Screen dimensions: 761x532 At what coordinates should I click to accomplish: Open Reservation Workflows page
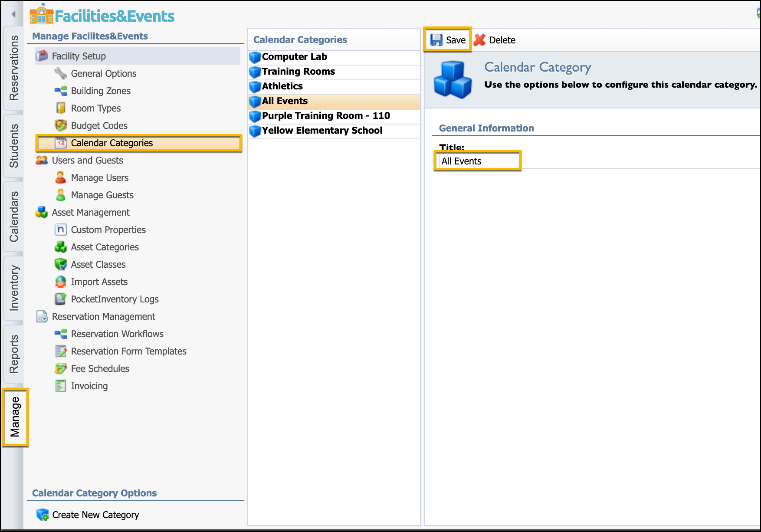[x=117, y=334]
